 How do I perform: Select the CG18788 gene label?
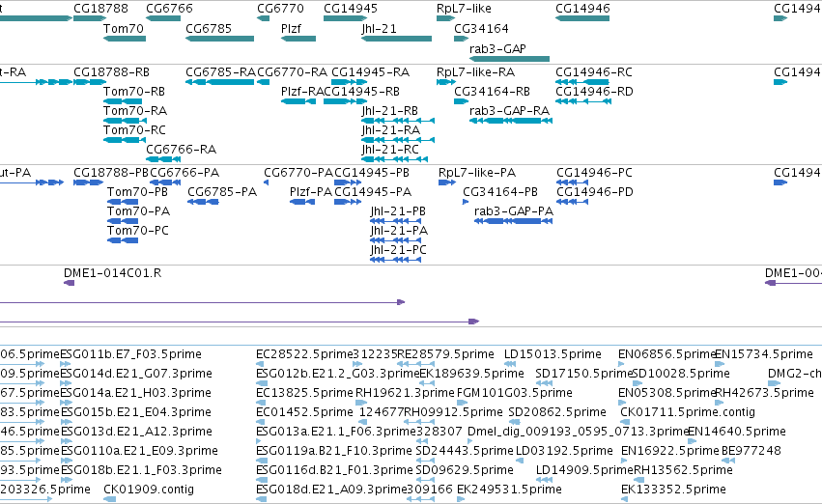pos(100,9)
